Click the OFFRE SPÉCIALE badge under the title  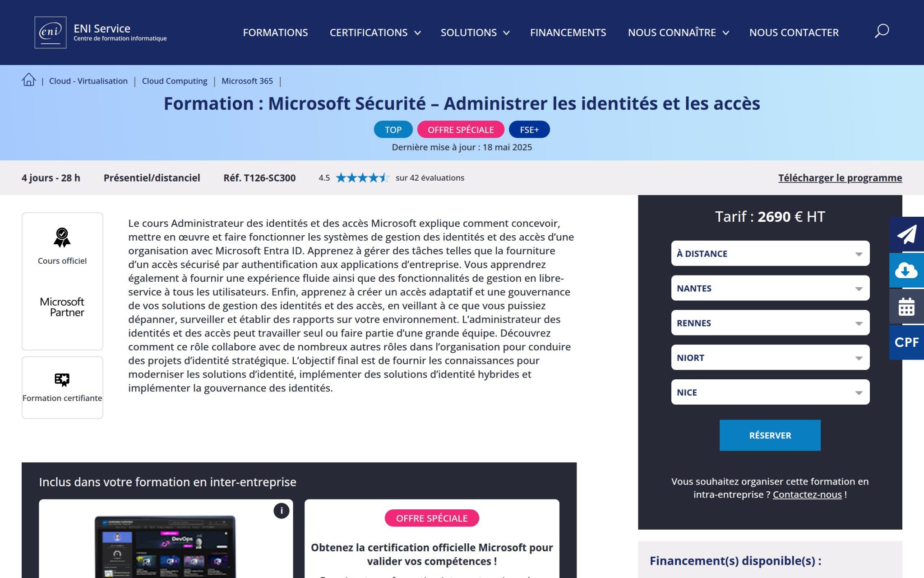coord(461,130)
